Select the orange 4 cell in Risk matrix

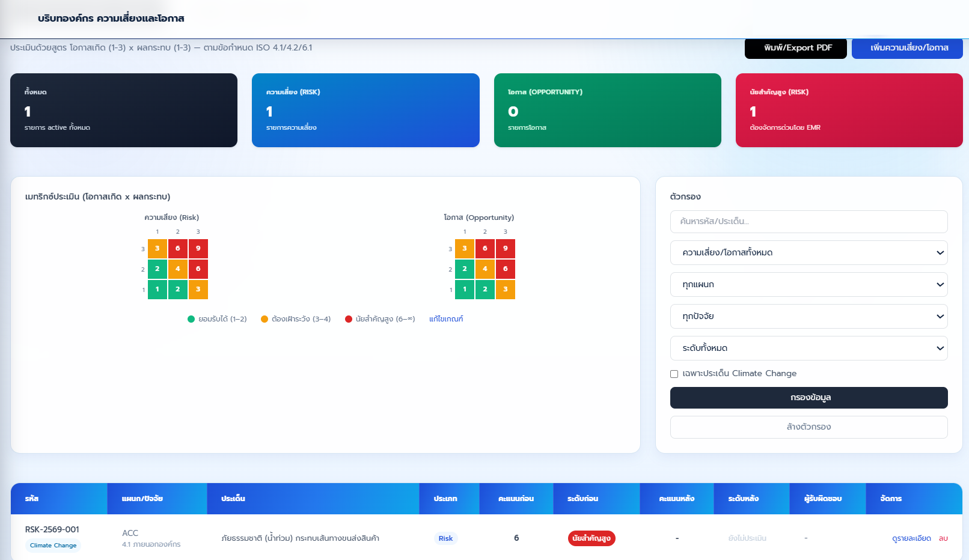coord(178,269)
